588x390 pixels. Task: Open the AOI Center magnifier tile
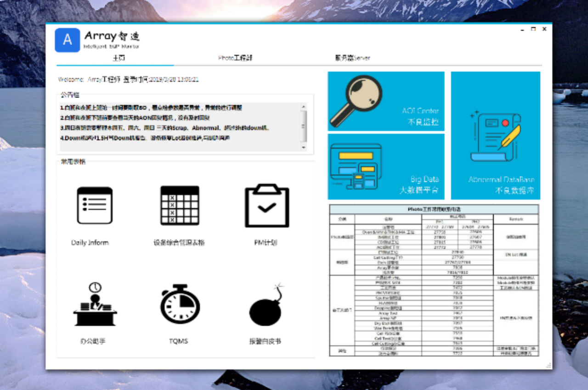pyautogui.click(x=386, y=101)
